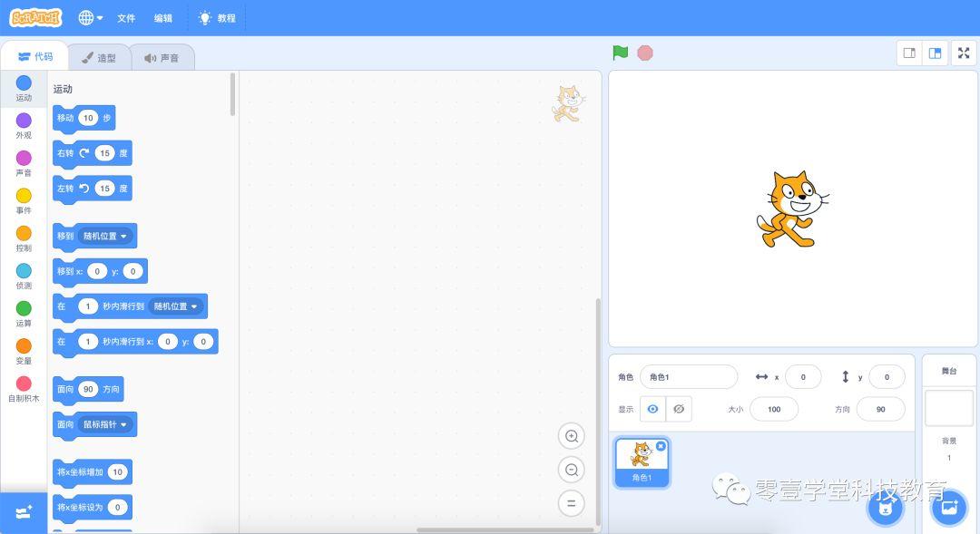Select the 自制积木 block category

[24, 388]
